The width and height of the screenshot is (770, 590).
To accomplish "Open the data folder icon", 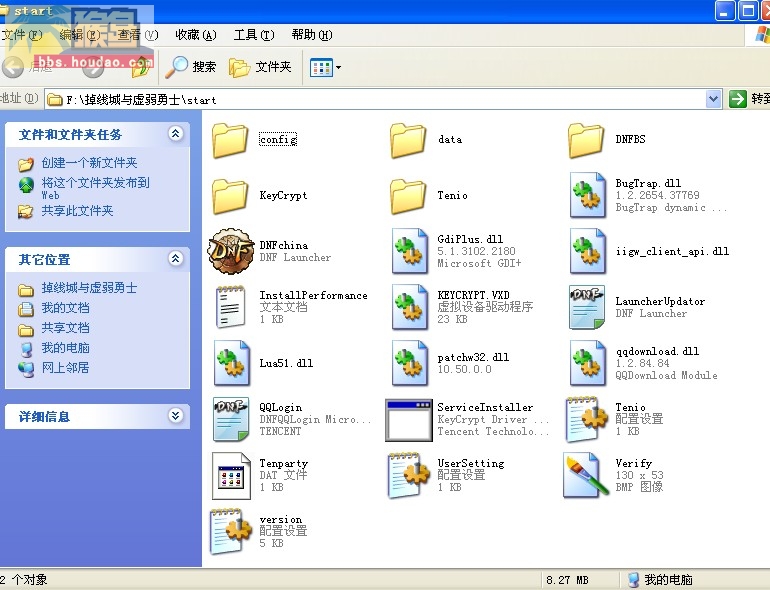I will [x=408, y=140].
